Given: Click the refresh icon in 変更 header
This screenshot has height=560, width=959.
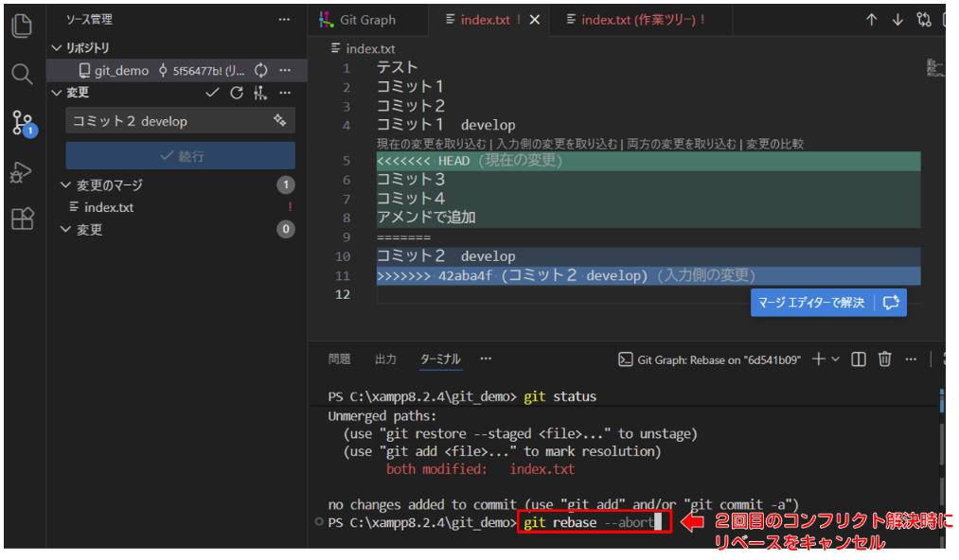Looking at the screenshot, I should [x=237, y=93].
